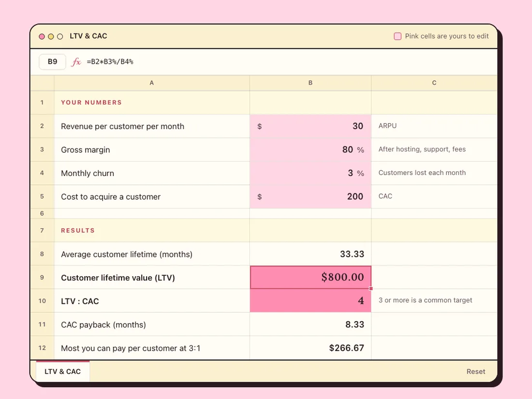Select the CAC payback value 8.33
This screenshot has height=399, width=532.
[310, 325]
